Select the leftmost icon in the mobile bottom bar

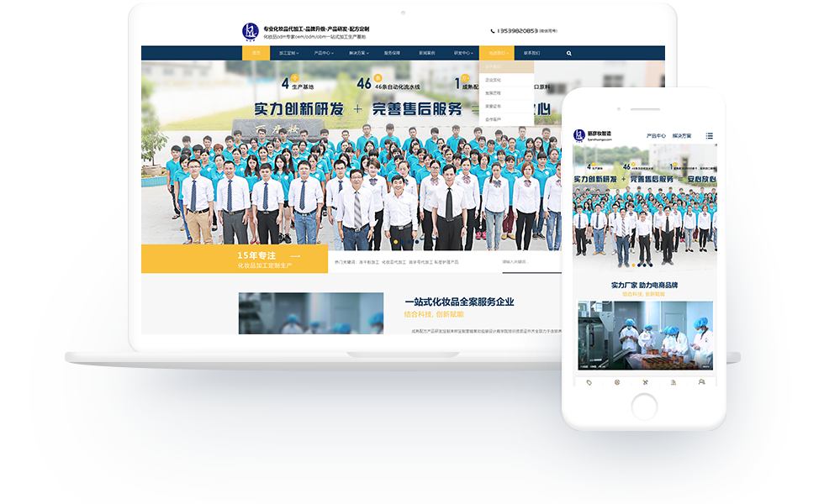(589, 382)
